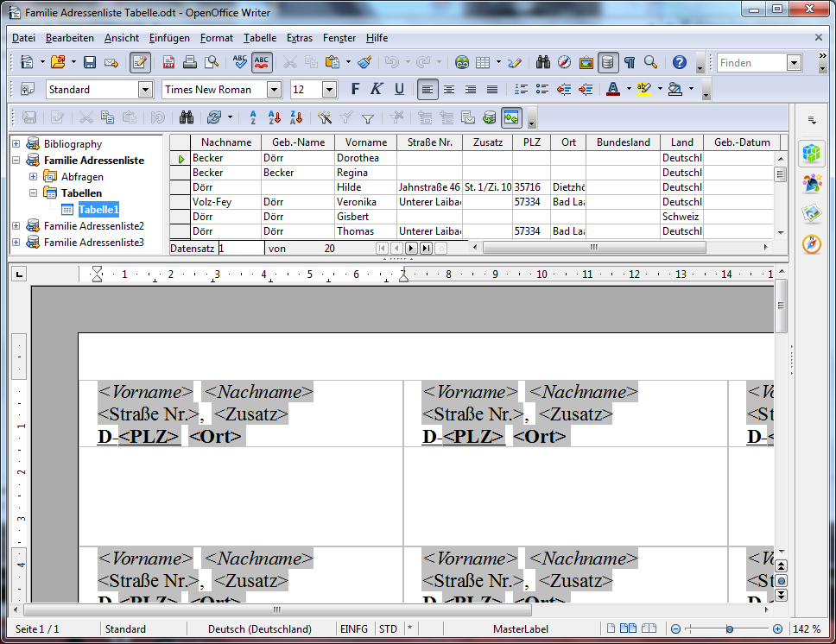
Task: Open the font size dropdown
Action: point(329,90)
